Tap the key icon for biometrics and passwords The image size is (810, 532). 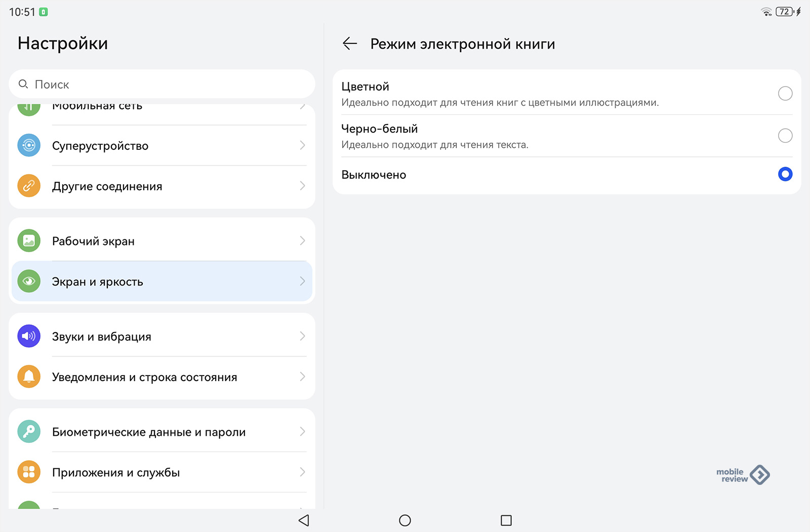click(x=29, y=432)
